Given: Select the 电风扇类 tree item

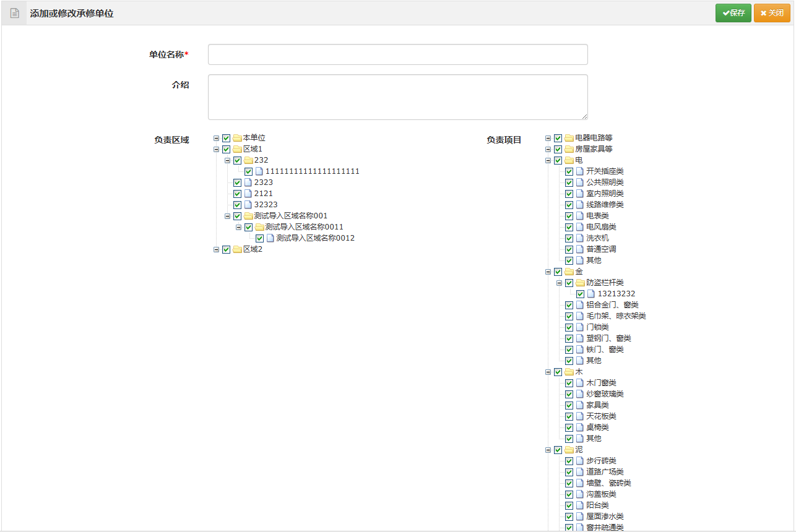Looking at the screenshot, I should [601, 227].
